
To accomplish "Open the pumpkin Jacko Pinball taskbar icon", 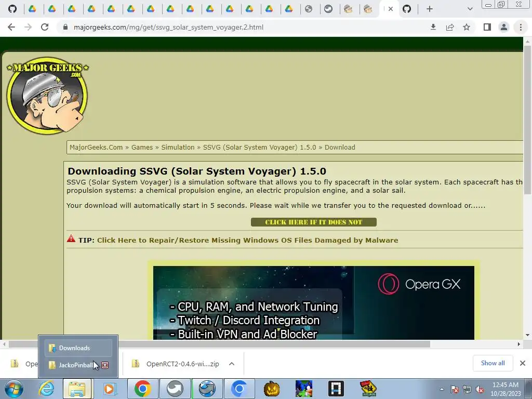I will pos(272,389).
